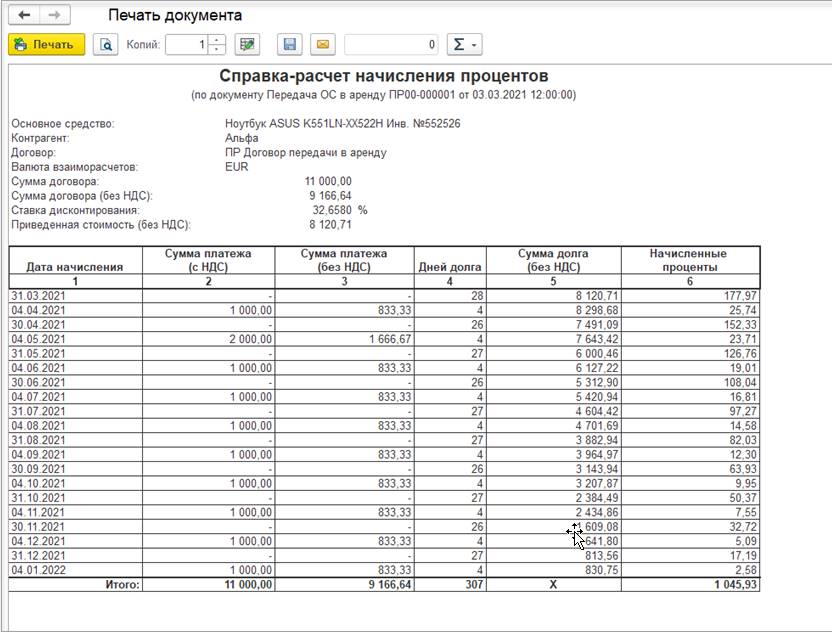Select payment without VAT 1 666,67
Viewport: 832px width, 632px height.
click(344, 339)
